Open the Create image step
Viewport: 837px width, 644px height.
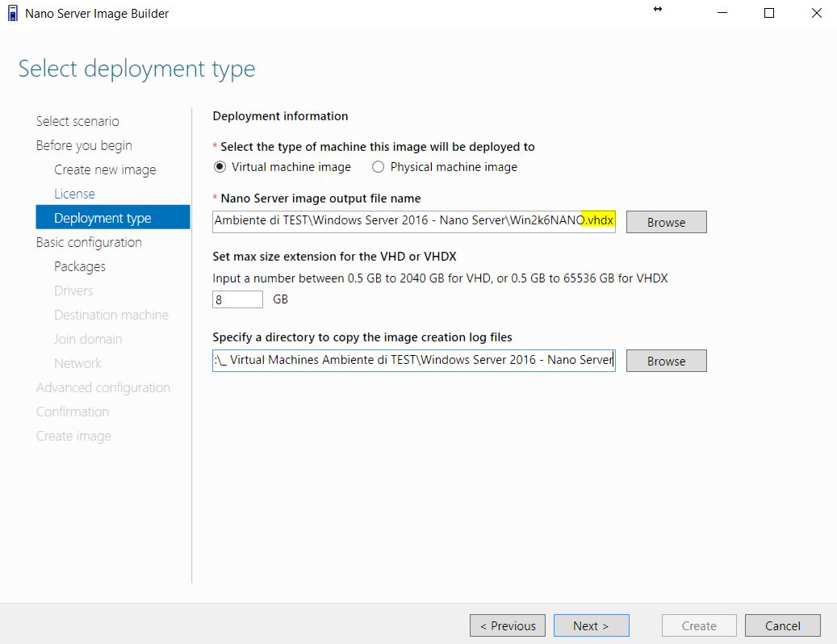[73, 436]
